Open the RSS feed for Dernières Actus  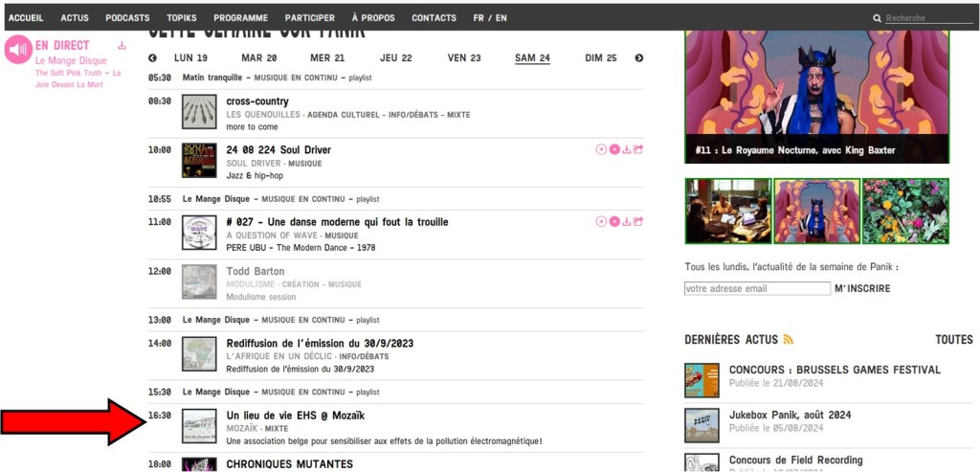coord(789,340)
